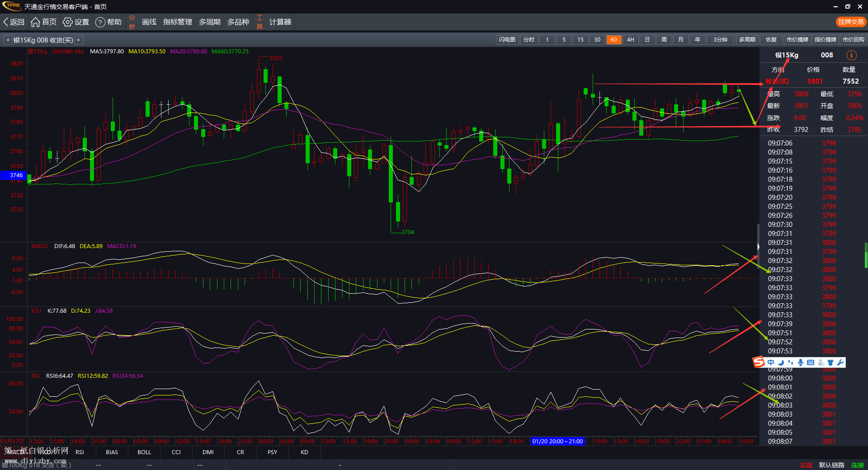Switch to 闪电图 chart view
868x470 pixels.
pyautogui.click(x=507, y=40)
